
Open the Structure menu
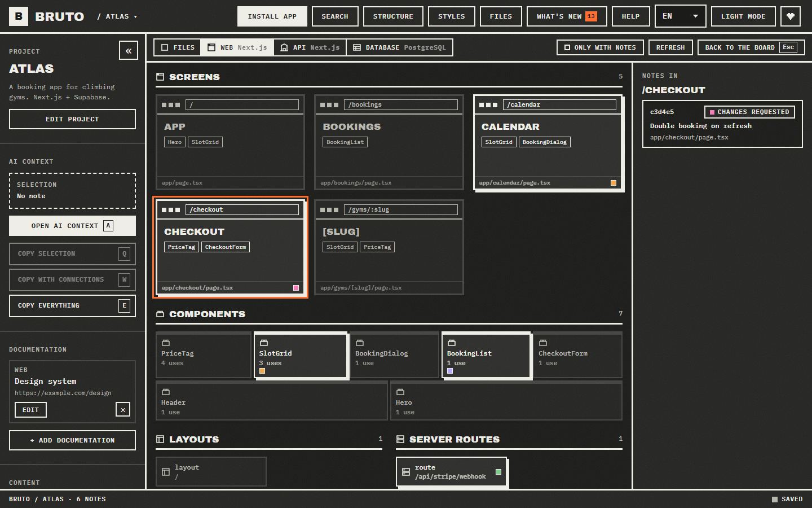393,16
